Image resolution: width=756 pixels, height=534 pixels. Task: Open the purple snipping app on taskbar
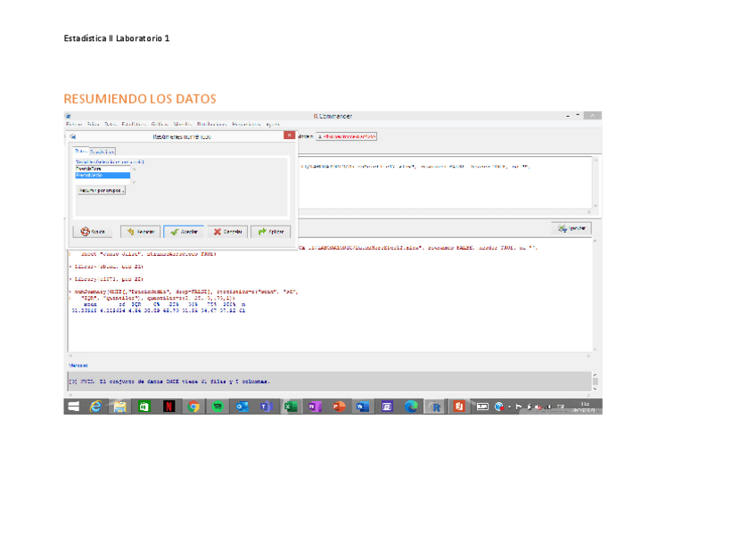(387, 407)
